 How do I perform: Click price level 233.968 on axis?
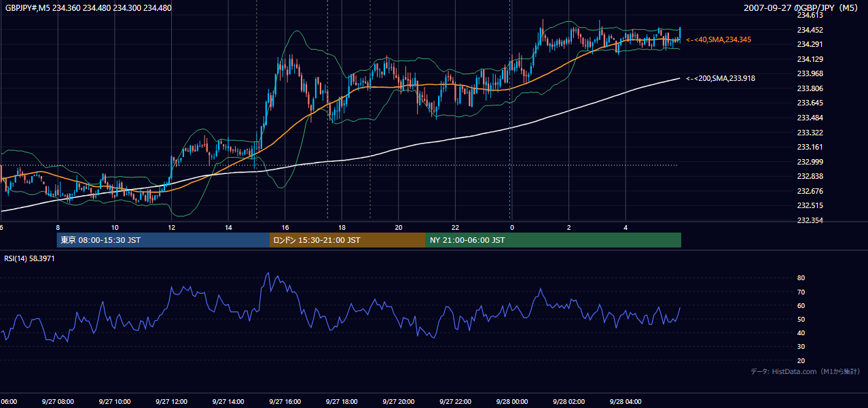810,73
